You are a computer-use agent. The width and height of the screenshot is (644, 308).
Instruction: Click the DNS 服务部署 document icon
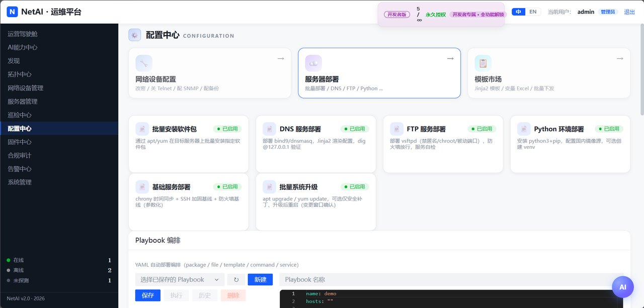(x=270, y=129)
